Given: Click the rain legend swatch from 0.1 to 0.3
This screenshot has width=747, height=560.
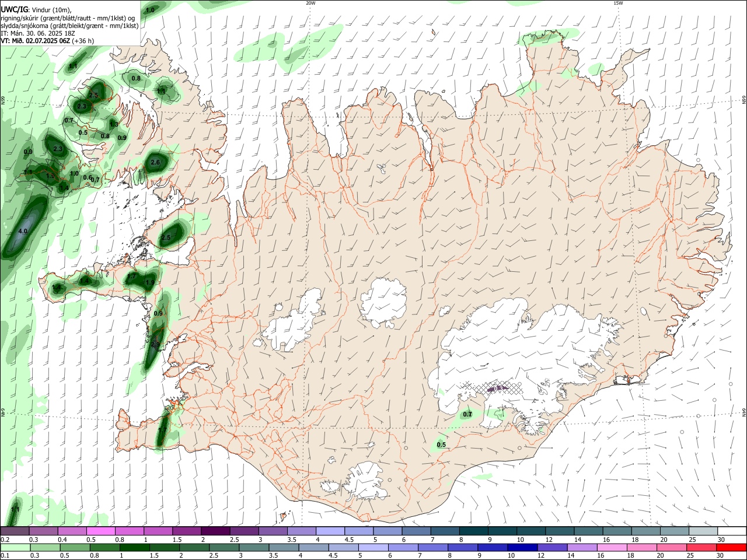Looking at the screenshot, I should tap(15, 547).
